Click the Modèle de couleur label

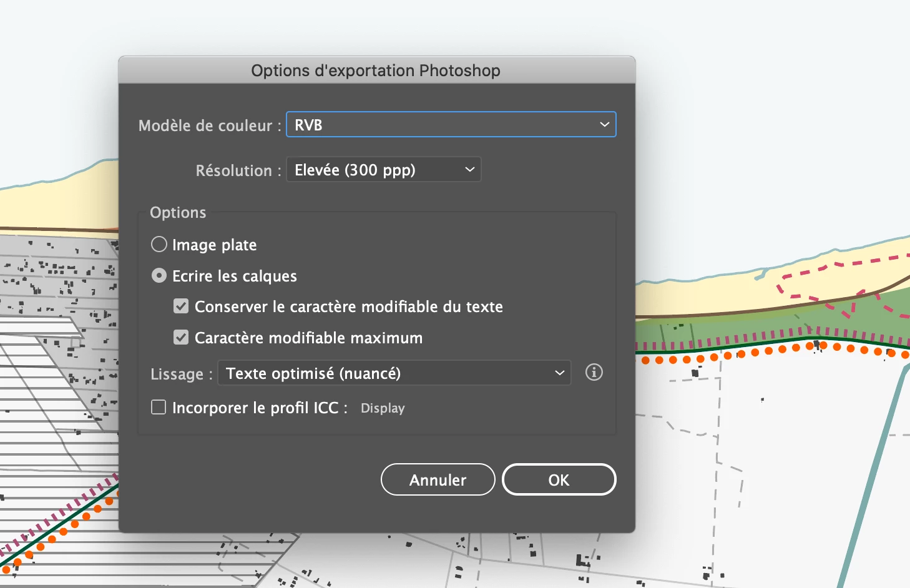pyautogui.click(x=210, y=125)
